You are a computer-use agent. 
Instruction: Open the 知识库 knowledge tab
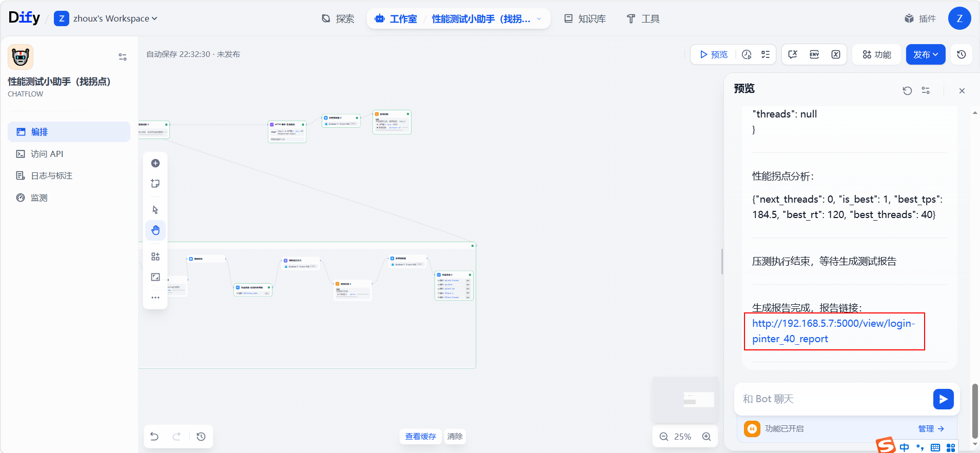coord(585,19)
